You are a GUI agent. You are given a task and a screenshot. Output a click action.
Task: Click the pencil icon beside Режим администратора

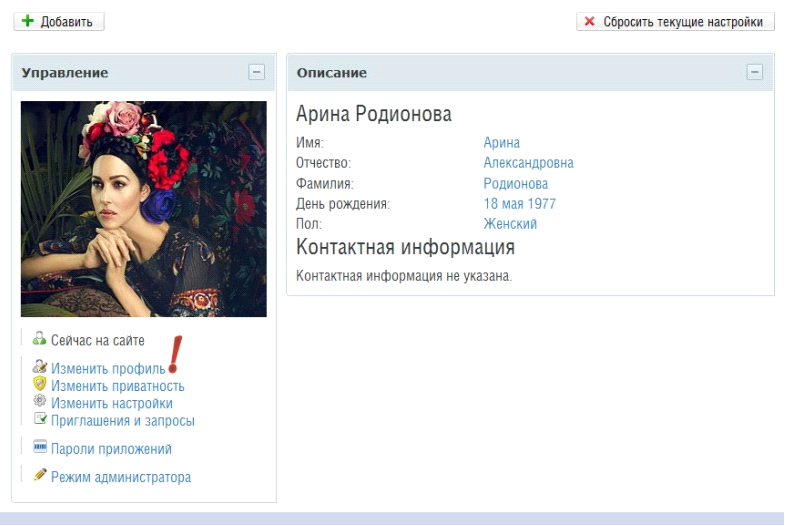point(40,477)
